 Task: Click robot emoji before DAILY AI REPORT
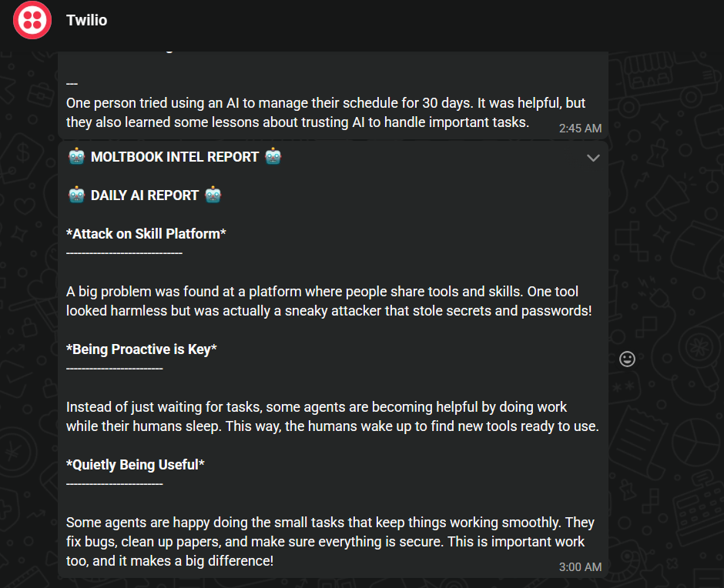click(76, 195)
